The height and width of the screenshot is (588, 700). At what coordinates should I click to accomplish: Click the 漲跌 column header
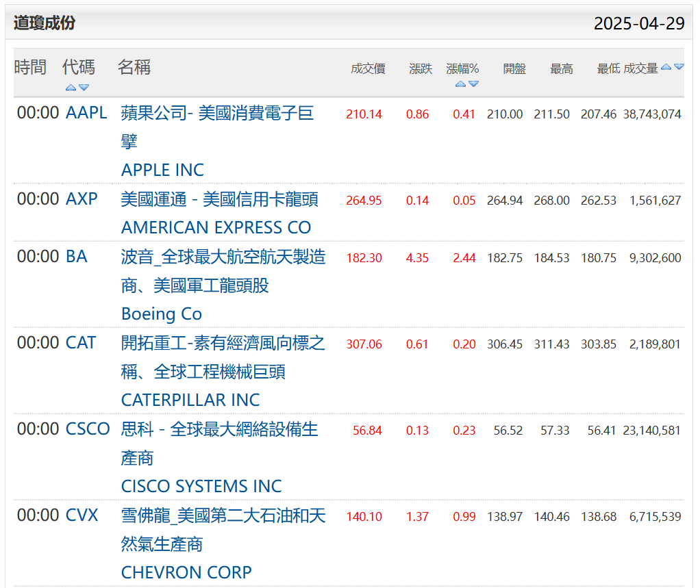[x=421, y=68]
